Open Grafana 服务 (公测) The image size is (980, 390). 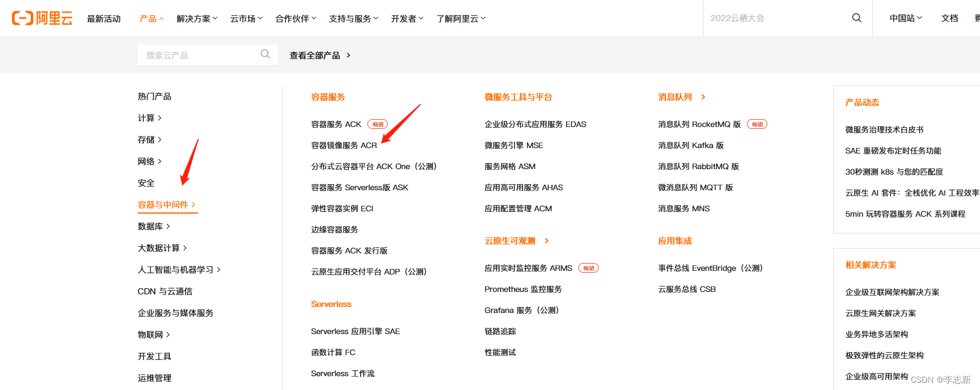click(522, 311)
